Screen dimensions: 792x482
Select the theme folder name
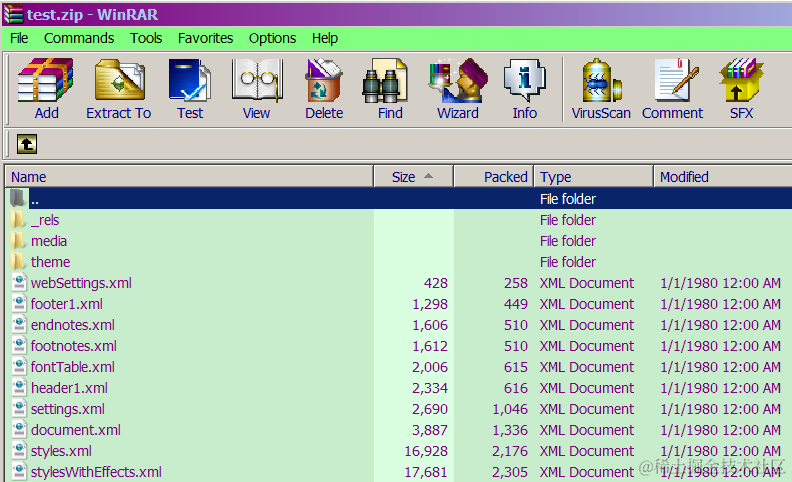(51, 262)
